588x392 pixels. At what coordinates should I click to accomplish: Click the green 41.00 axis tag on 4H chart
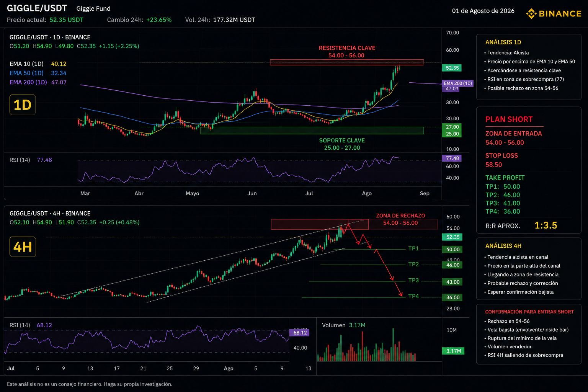pos(452,282)
